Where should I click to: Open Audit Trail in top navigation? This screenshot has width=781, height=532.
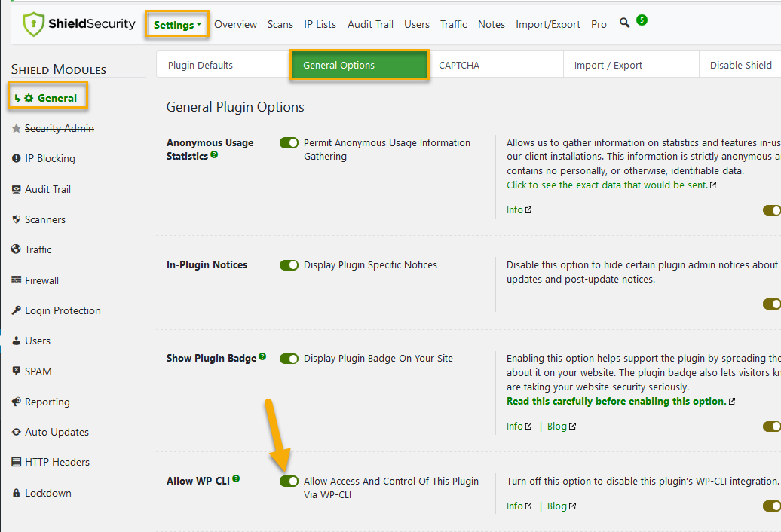[x=370, y=24]
